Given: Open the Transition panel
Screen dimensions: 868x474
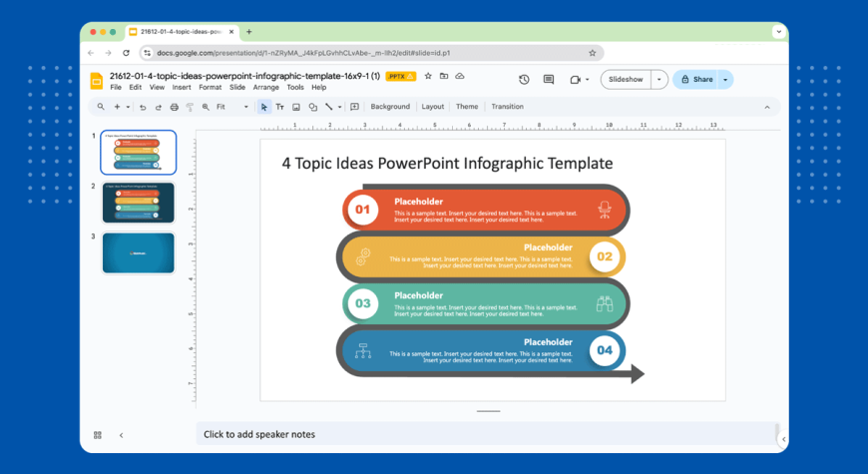Looking at the screenshot, I should (x=507, y=107).
